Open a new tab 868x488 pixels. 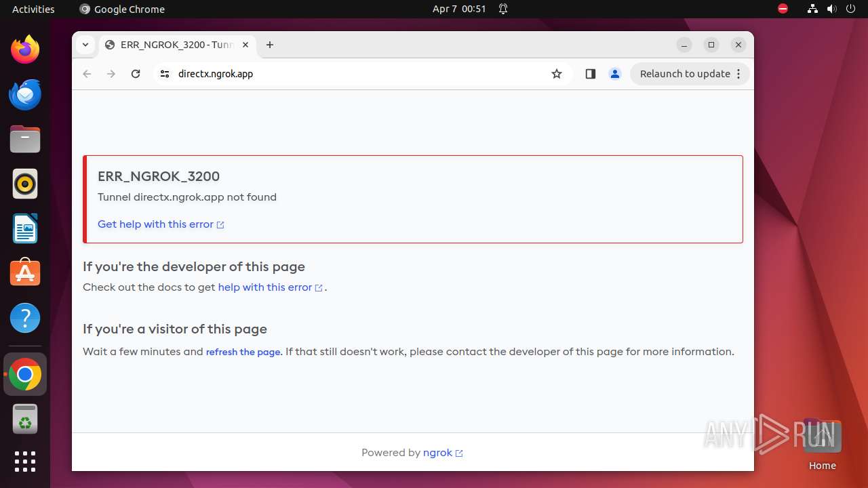pos(270,45)
